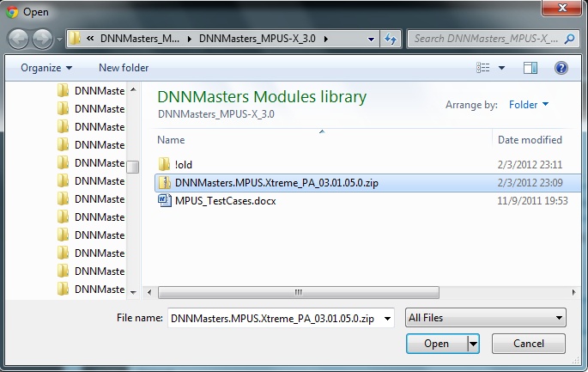
Task: Click the horizontal scrollbar thumb of file list
Action: click(x=299, y=292)
